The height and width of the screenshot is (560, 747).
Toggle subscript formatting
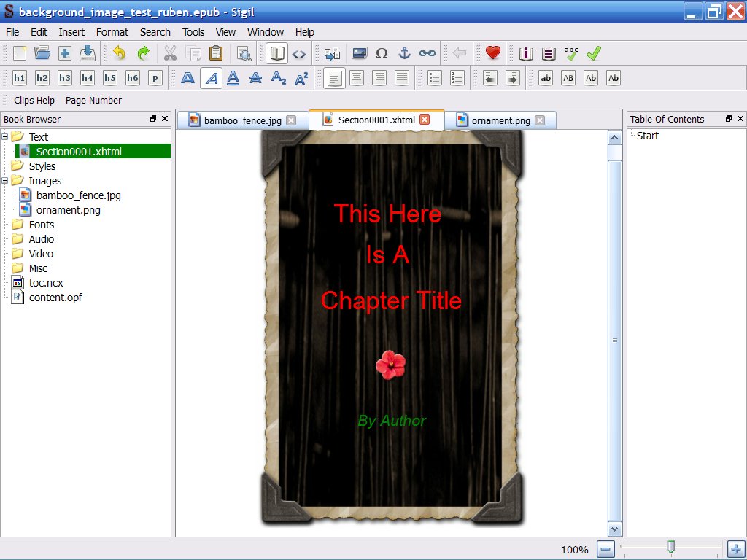coord(278,78)
